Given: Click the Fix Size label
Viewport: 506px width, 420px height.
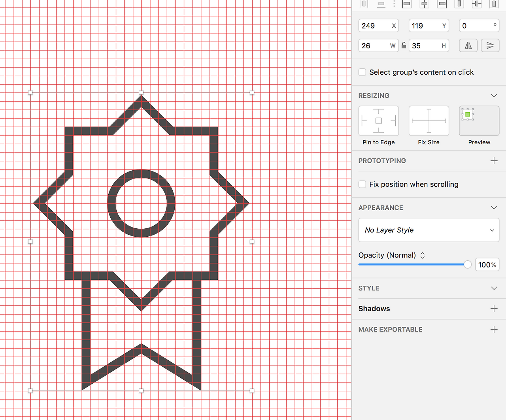Looking at the screenshot, I should 429,142.
